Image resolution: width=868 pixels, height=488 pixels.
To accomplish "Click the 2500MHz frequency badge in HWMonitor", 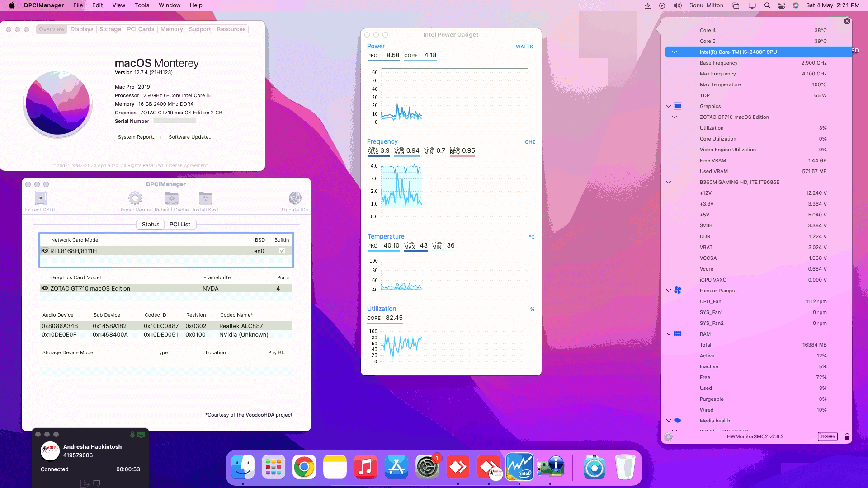I will 827,436.
